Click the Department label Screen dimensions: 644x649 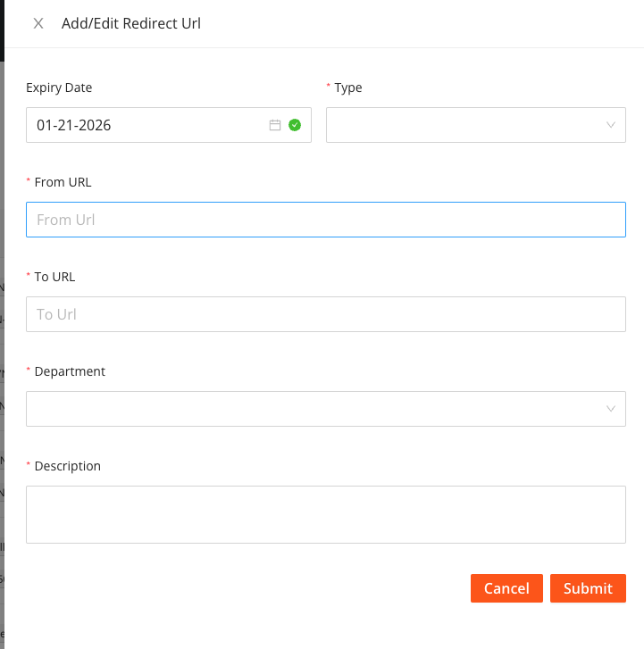70,371
